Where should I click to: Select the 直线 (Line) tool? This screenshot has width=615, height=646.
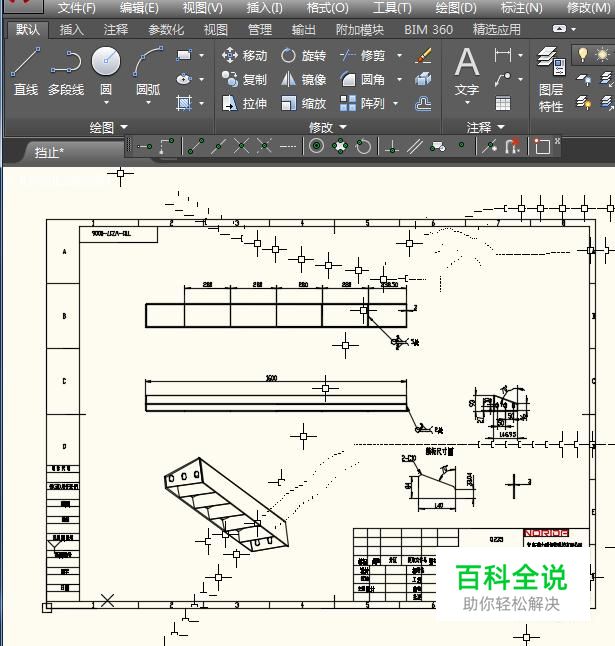(26, 71)
